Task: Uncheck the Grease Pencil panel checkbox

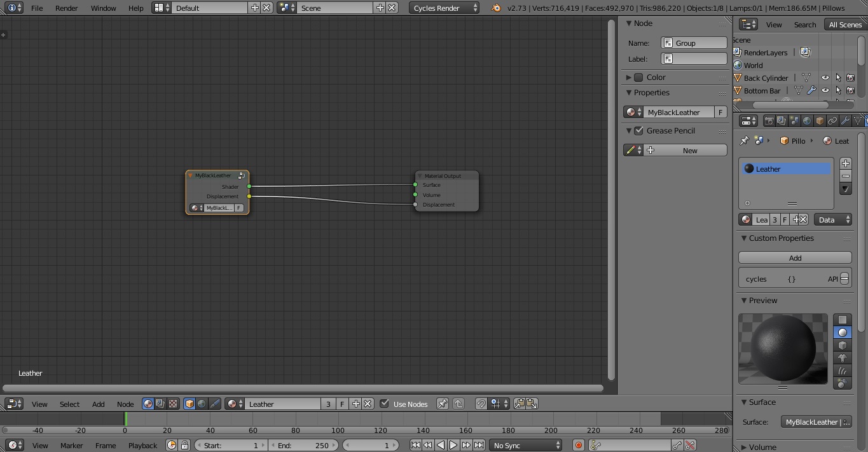Action: [x=640, y=130]
